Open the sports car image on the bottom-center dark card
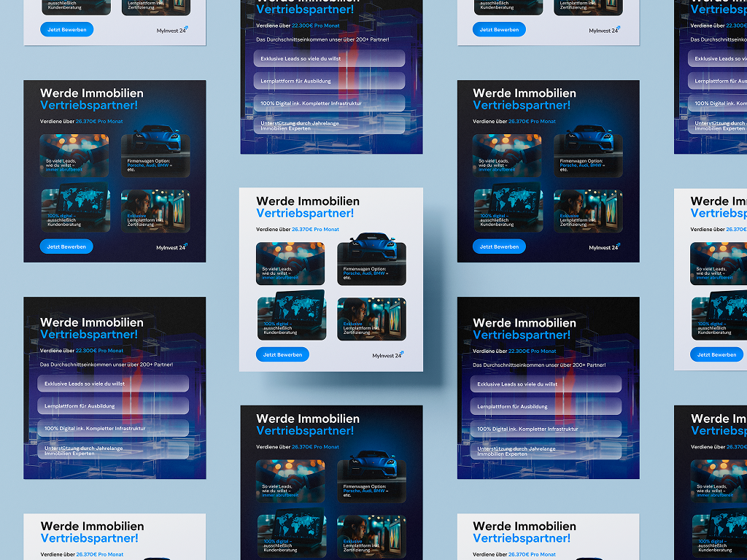747x560 pixels. (371, 476)
